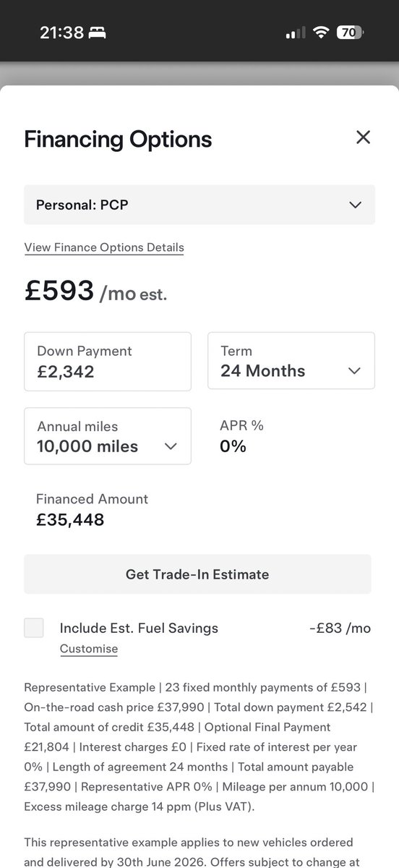Tap the sleep focus bed icon

(x=98, y=33)
